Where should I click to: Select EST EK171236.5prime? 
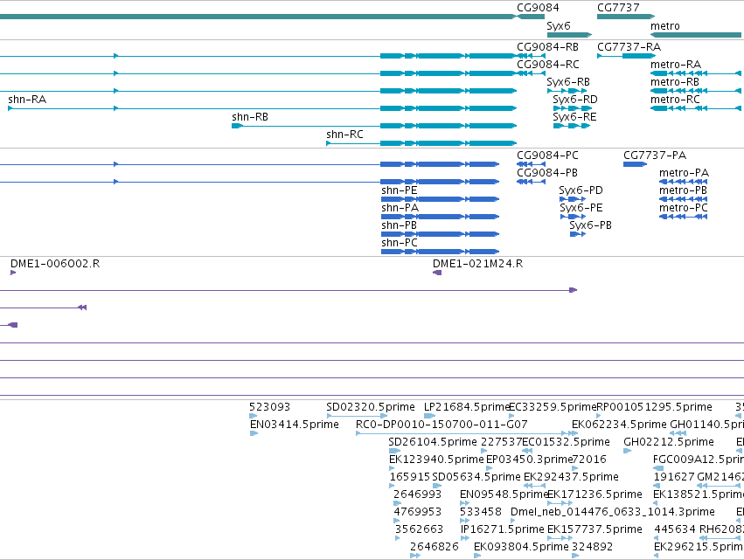(560, 503)
